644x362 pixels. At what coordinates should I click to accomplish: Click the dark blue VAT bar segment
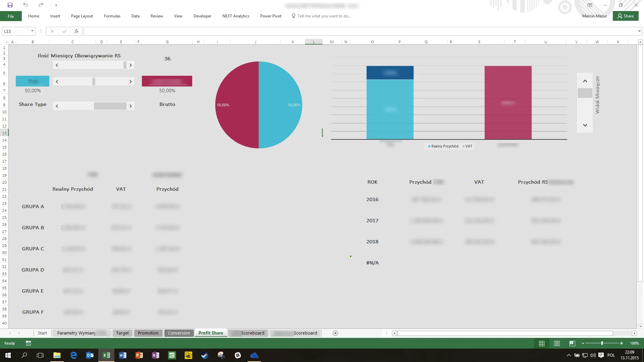point(390,73)
